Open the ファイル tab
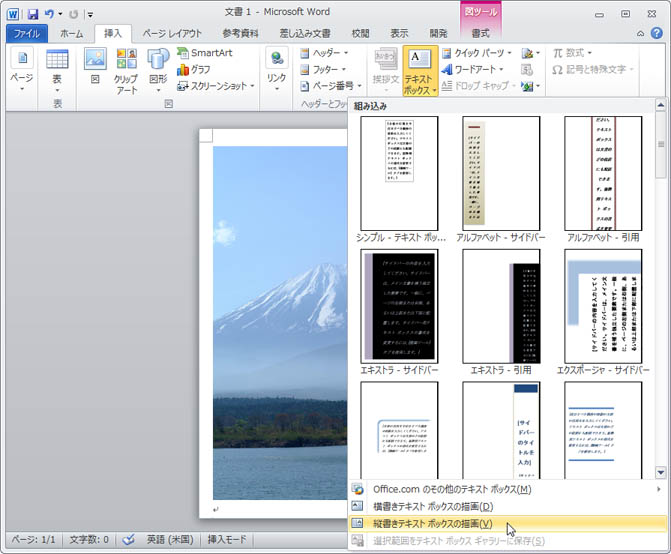 (27, 33)
